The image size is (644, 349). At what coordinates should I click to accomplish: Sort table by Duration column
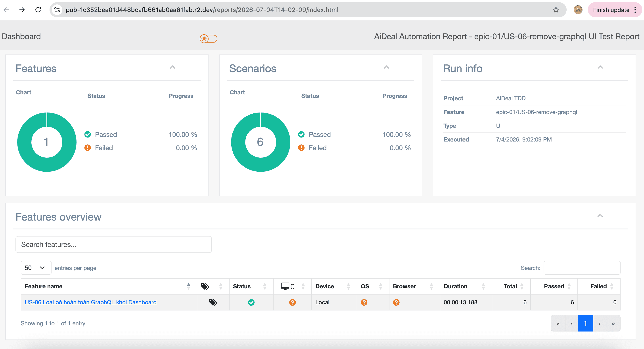pyautogui.click(x=466, y=286)
